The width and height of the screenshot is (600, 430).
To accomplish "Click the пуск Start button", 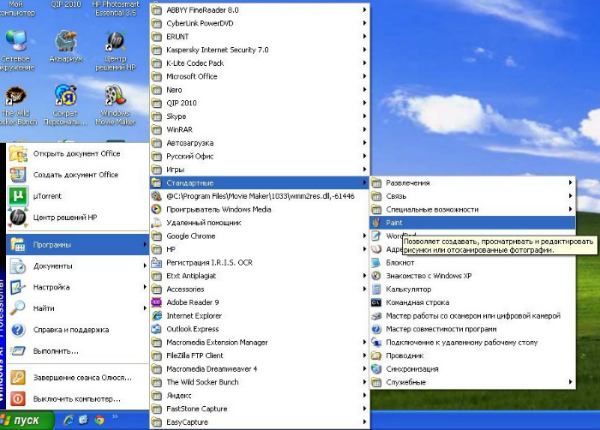I will (26, 420).
